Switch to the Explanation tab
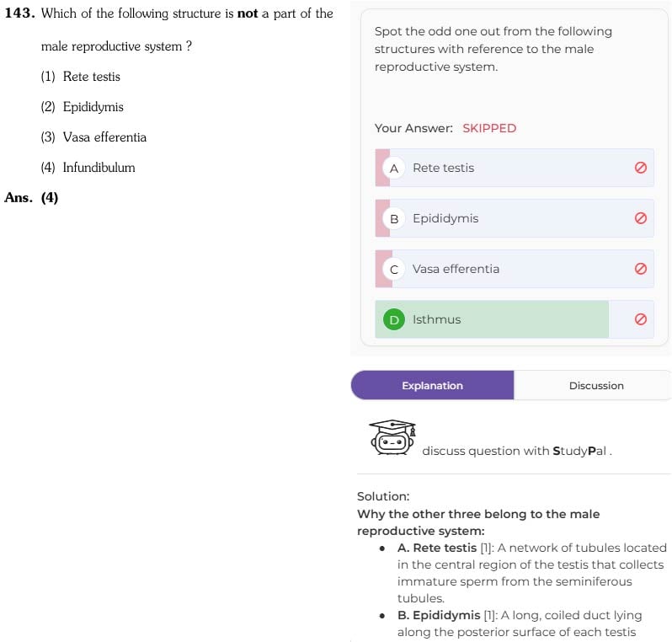This screenshot has height=642, width=672. [433, 386]
